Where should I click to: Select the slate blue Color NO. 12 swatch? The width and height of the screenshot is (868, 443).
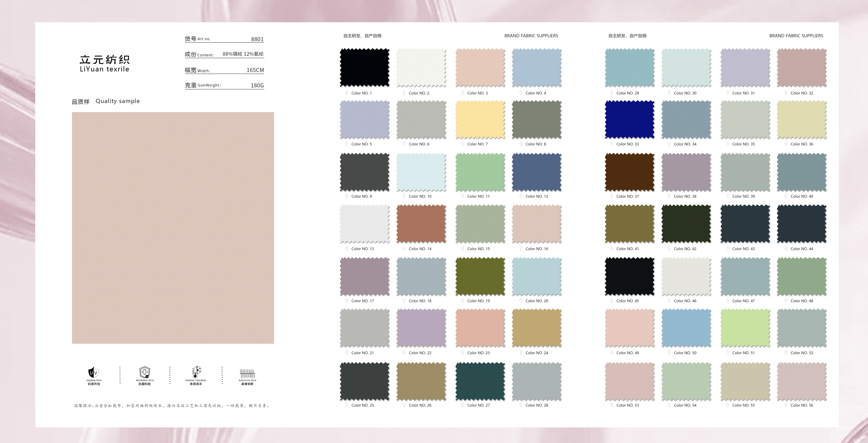[x=537, y=172]
